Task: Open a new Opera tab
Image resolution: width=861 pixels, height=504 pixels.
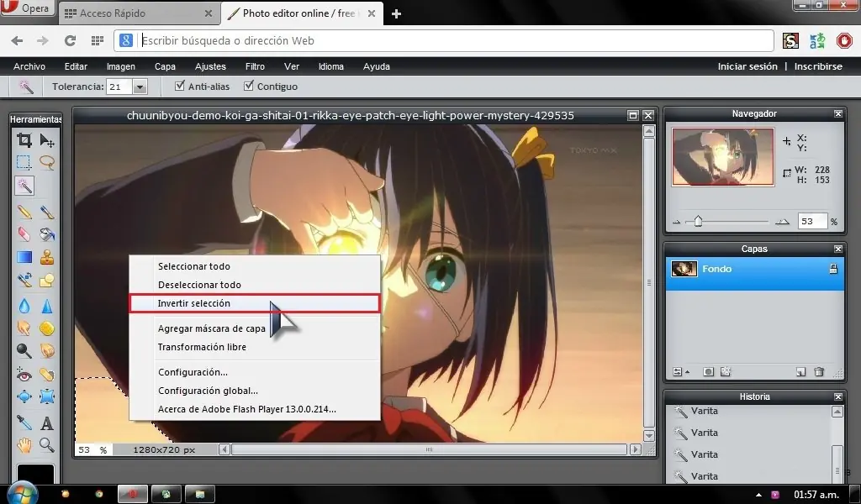Action: (396, 13)
